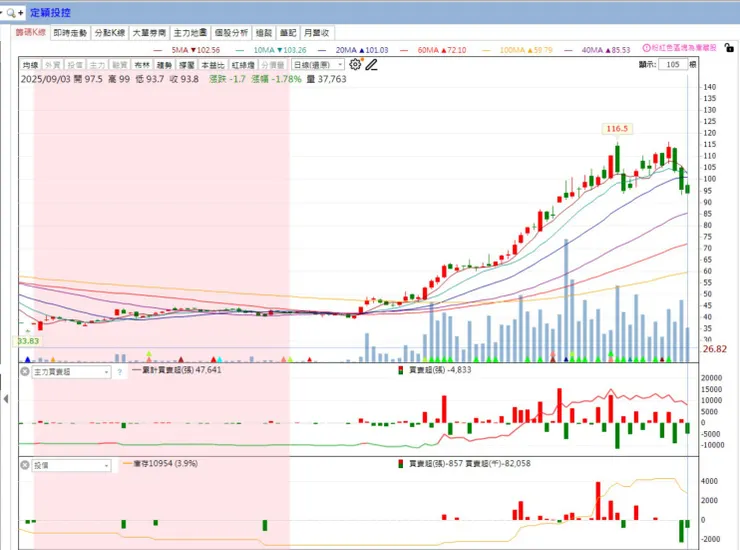
Task: Open the question mark help icon
Action: pos(119,372)
